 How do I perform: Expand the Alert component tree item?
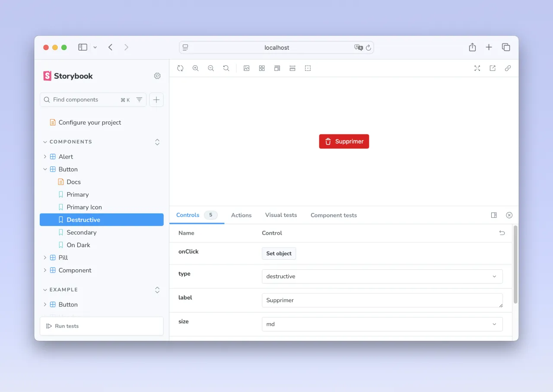pyautogui.click(x=45, y=156)
